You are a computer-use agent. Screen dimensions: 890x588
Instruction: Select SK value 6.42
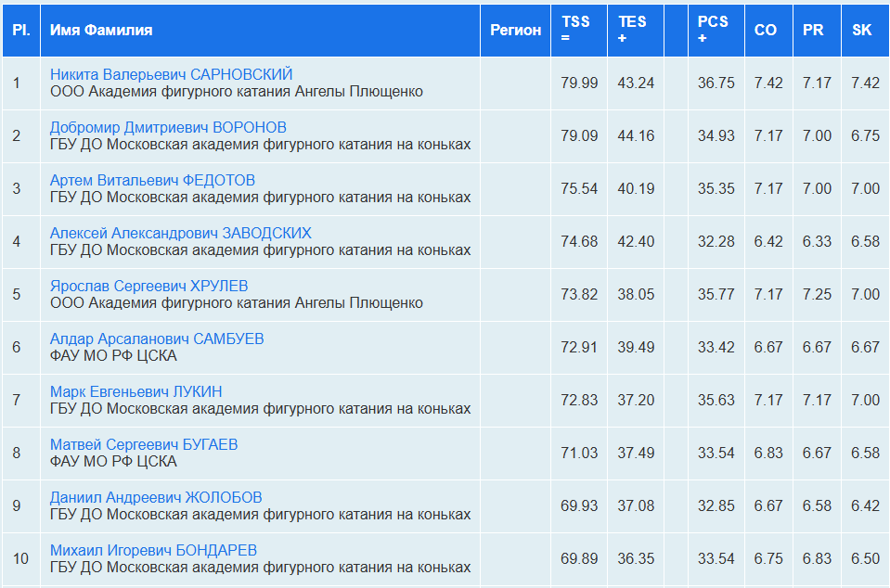(x=865, y=505)
